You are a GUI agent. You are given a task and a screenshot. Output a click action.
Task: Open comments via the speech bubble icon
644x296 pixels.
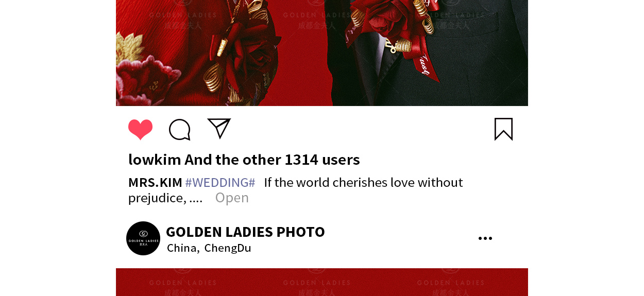point(180,129)
